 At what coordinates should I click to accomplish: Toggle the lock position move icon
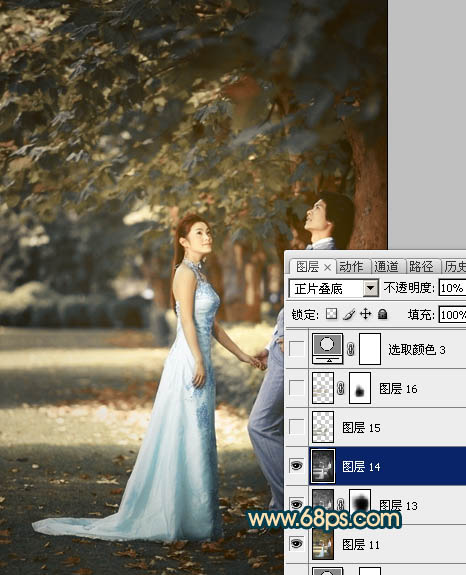366,314
